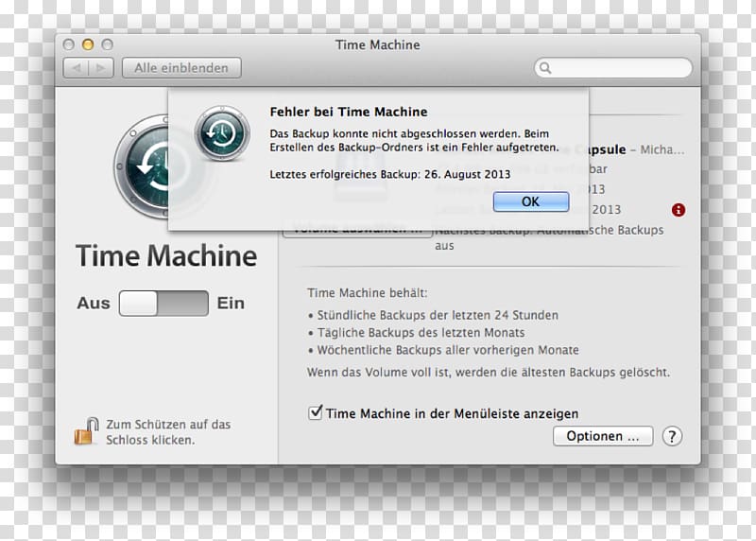756x541 pixels.
Task: Go forward with the right arrow button
Action: tap(101, 68)
